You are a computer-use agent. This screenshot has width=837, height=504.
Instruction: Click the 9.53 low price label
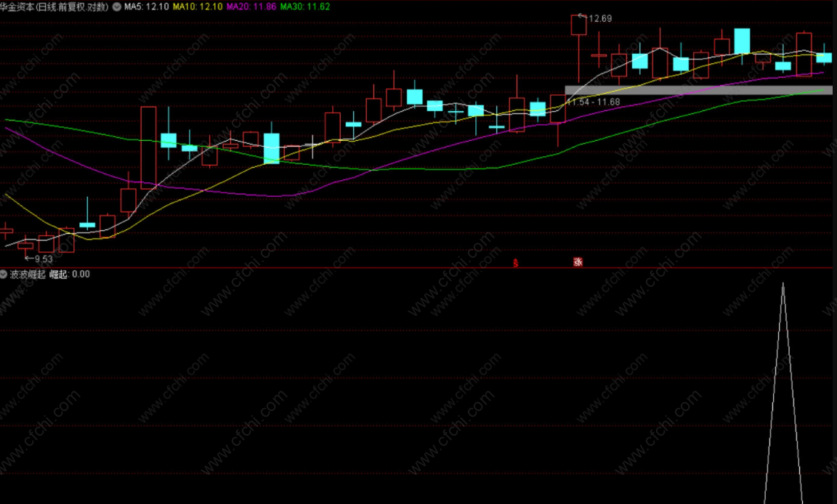coord(44,259)
